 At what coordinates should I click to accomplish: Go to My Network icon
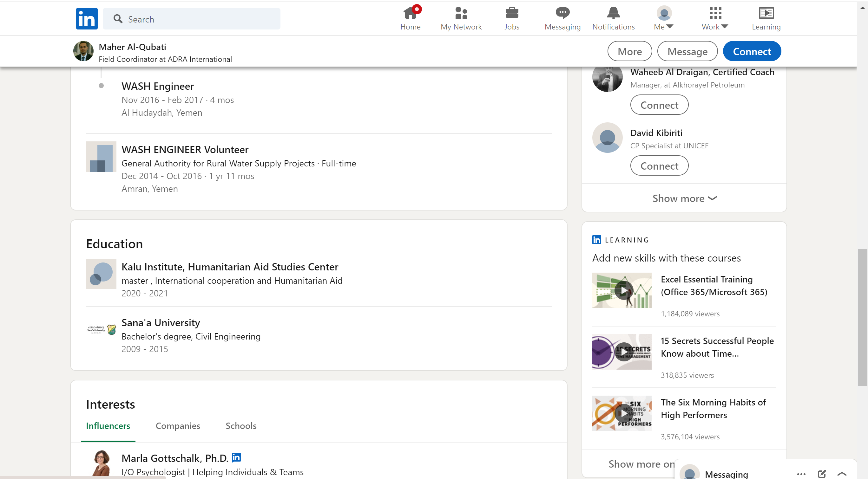[461, 13]
